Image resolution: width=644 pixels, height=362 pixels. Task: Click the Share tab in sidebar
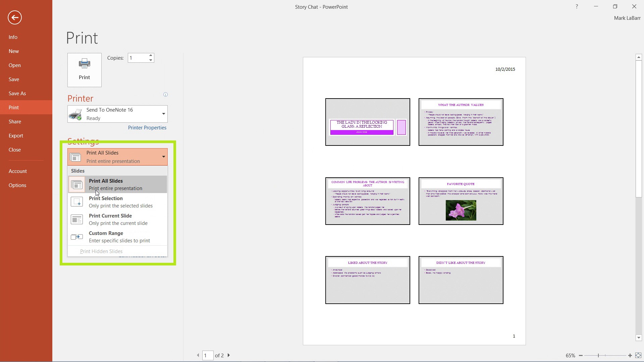coord(15,121)
